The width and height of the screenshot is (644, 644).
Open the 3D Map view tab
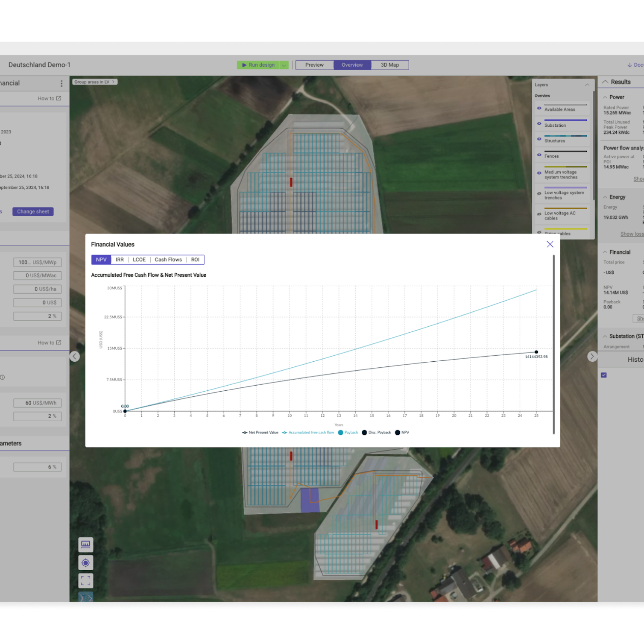point(389,65)
